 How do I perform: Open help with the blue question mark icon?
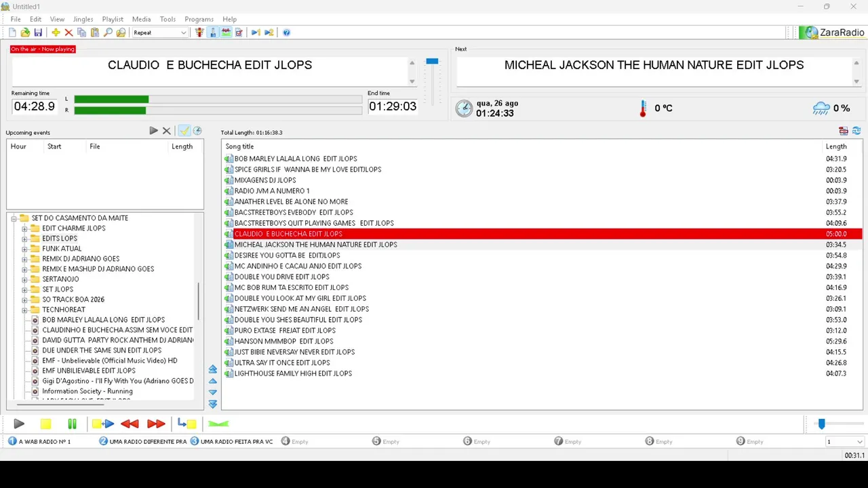286,33
